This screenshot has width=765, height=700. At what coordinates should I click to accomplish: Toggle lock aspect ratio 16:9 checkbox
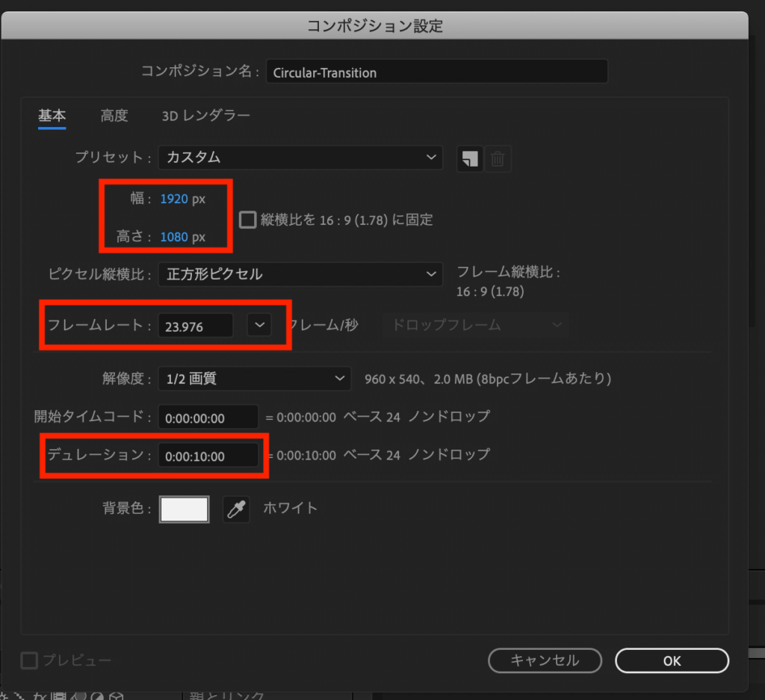click(248, 220)
